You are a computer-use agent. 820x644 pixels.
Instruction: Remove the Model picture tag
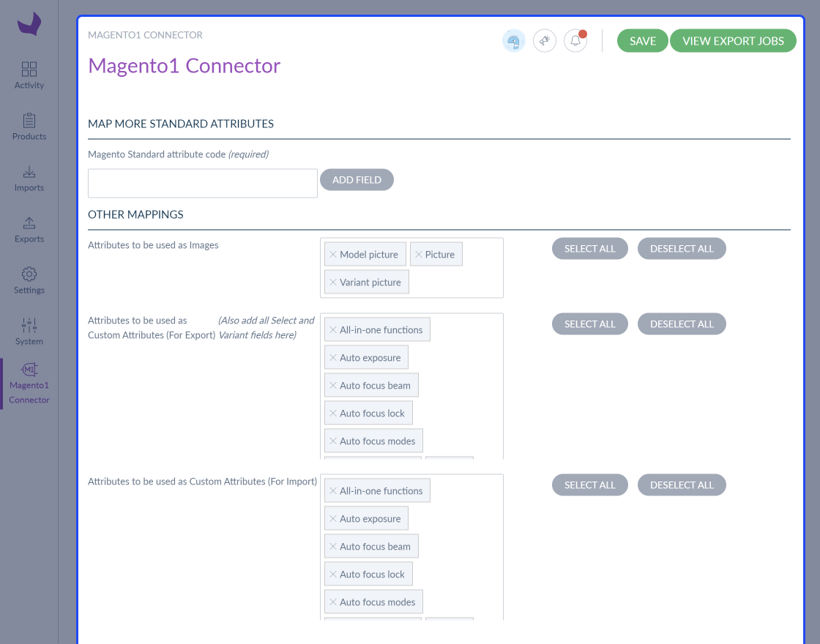(332, 255)
